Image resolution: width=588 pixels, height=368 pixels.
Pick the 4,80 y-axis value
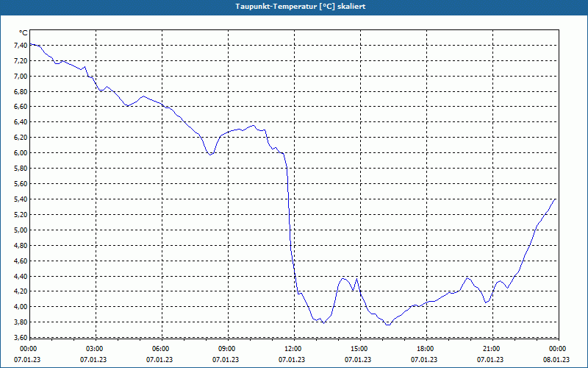[21, 246]
